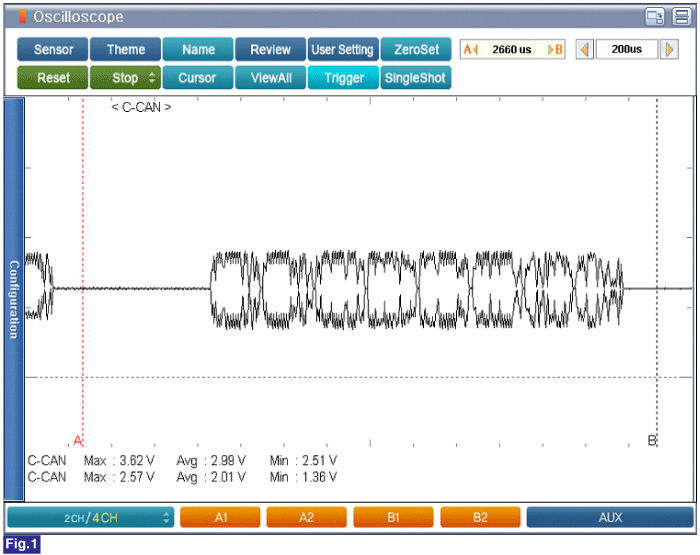Click the 200us time base field
700x555 pixels.
(x=627, y=49)
